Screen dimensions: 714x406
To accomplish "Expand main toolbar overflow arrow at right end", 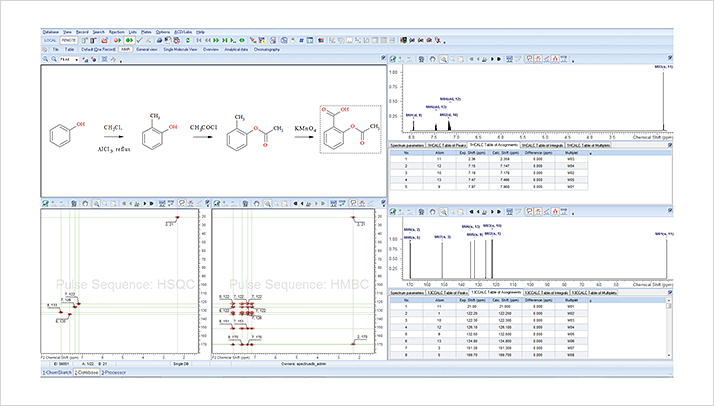I will (x=444, y=42).
